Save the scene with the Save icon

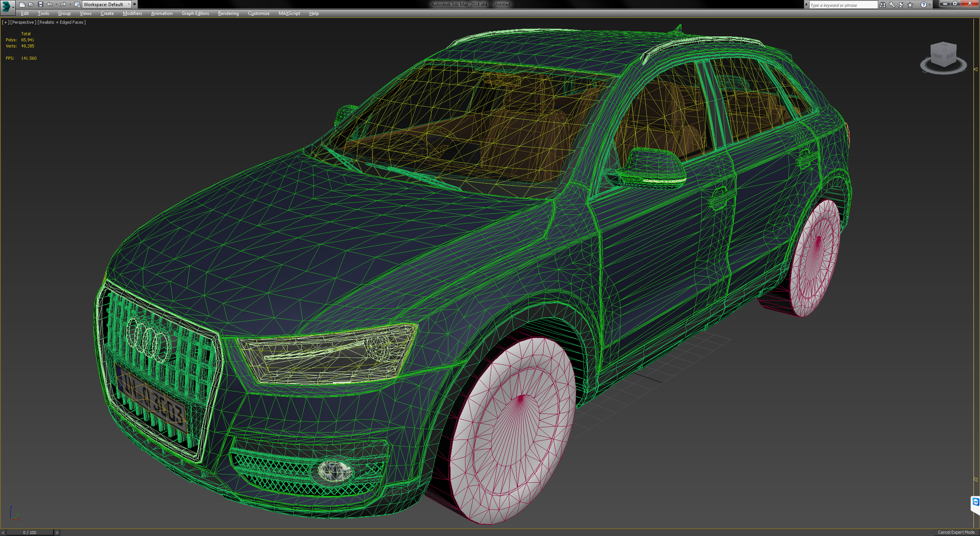click(x=41, y=4)
